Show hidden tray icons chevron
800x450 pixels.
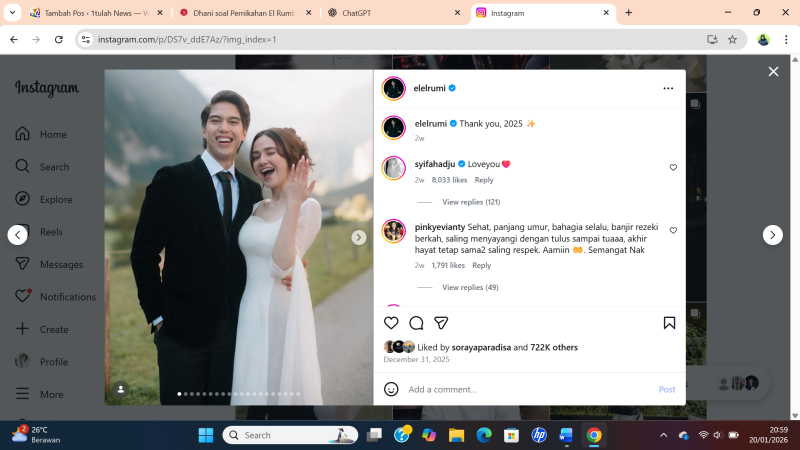(x=663, y=435)
